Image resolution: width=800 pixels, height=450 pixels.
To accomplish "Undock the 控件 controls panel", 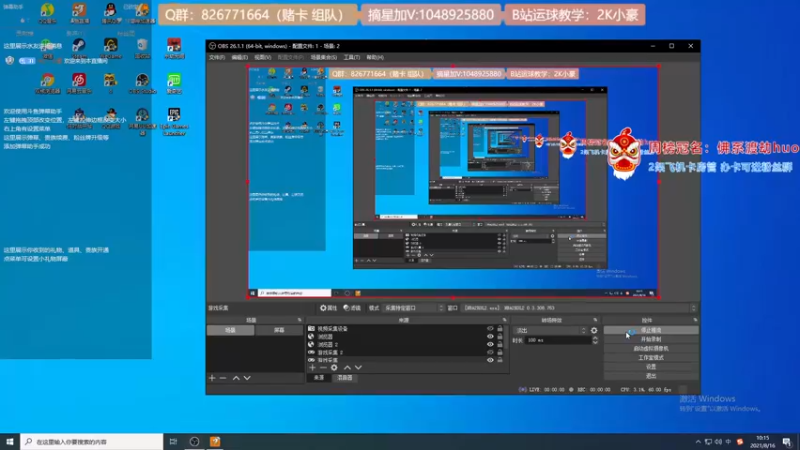I will pyautogui.click(x=695, y=320).
